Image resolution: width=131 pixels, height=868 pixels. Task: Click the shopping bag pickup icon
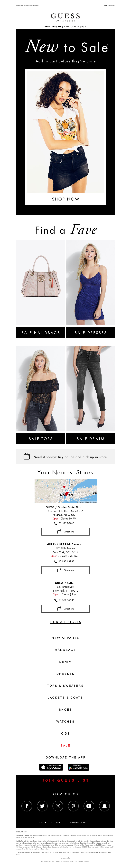(x=27, y=457)
